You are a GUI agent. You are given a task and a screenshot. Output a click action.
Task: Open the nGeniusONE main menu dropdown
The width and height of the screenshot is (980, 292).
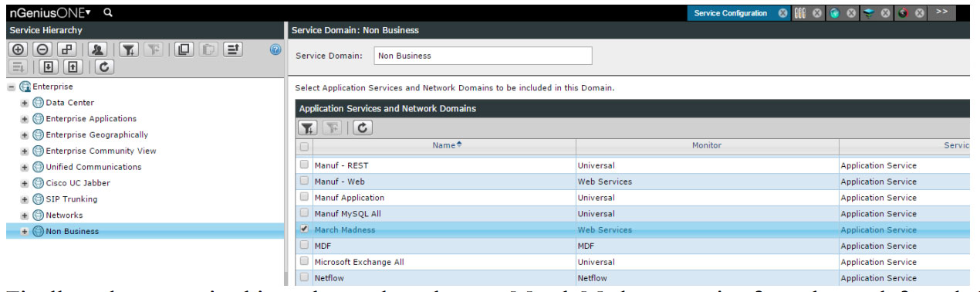[50, 12]
